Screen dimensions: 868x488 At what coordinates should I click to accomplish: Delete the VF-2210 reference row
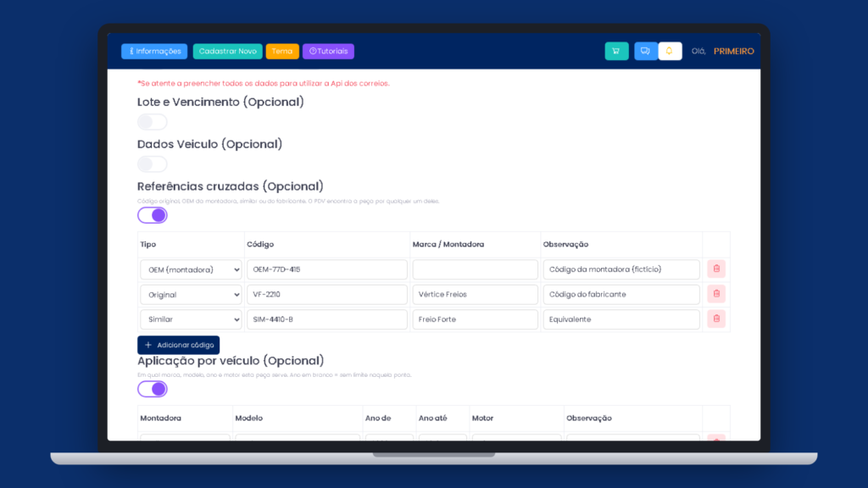716,294
